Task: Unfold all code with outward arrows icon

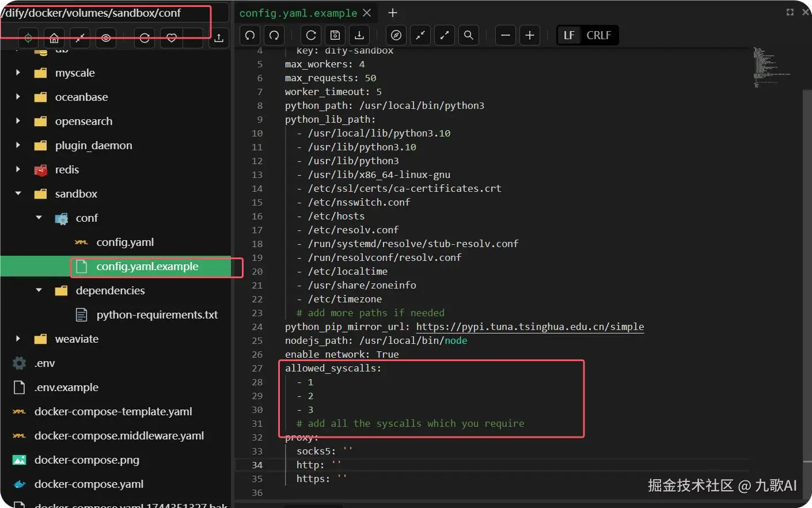Action: coord(445,35)
